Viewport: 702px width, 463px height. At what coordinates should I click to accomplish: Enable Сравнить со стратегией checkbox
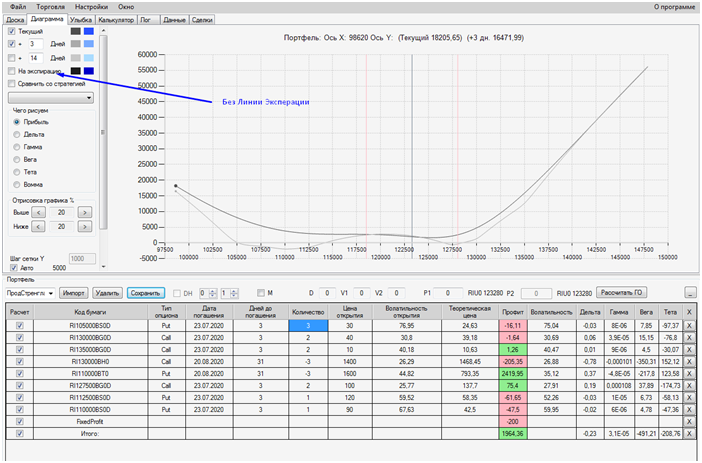coord(12,83)
